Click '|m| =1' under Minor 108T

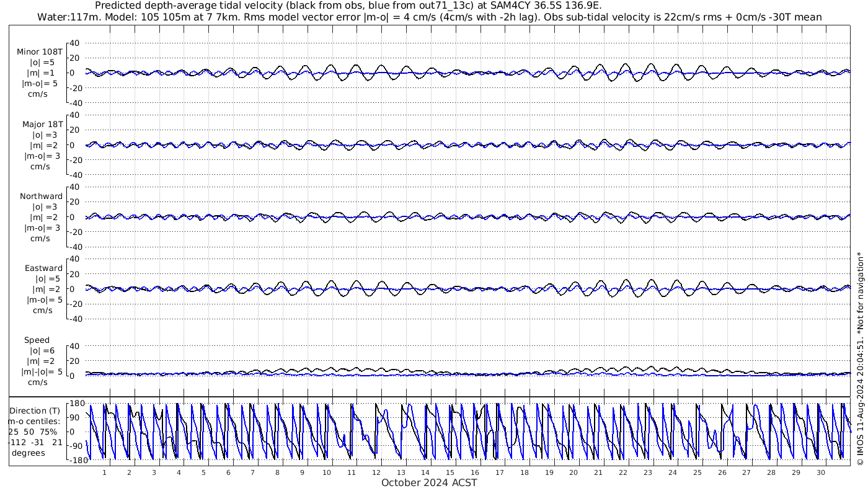pos(42,73)
